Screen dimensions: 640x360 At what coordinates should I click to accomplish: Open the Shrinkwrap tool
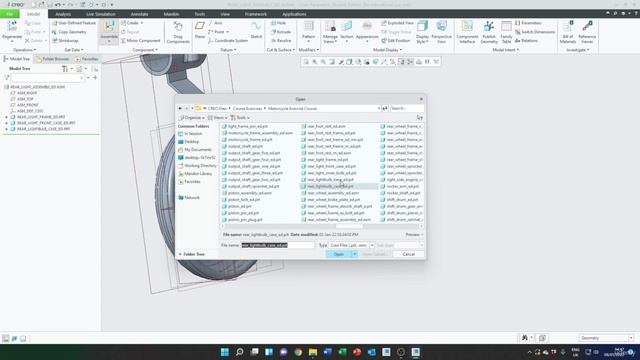[x=65, y=41]
